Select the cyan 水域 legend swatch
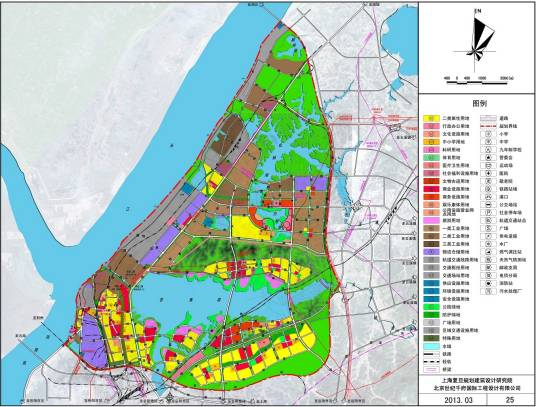The image size is (536, 407). 431,346
